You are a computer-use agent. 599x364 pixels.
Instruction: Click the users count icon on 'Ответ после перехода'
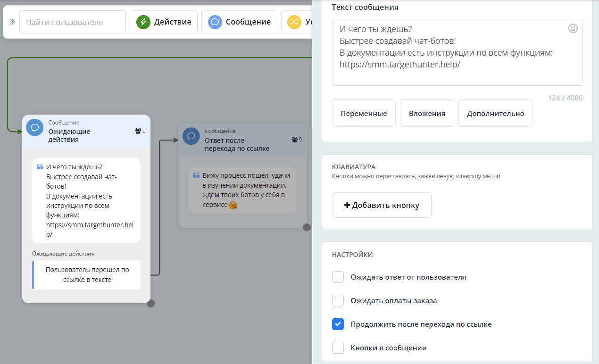[x=294, y=140]
